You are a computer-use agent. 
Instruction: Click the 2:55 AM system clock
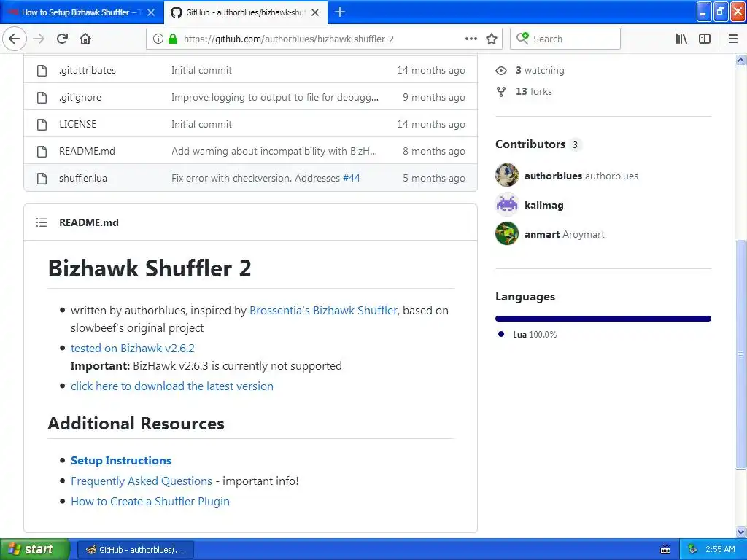tap(720, 549)
